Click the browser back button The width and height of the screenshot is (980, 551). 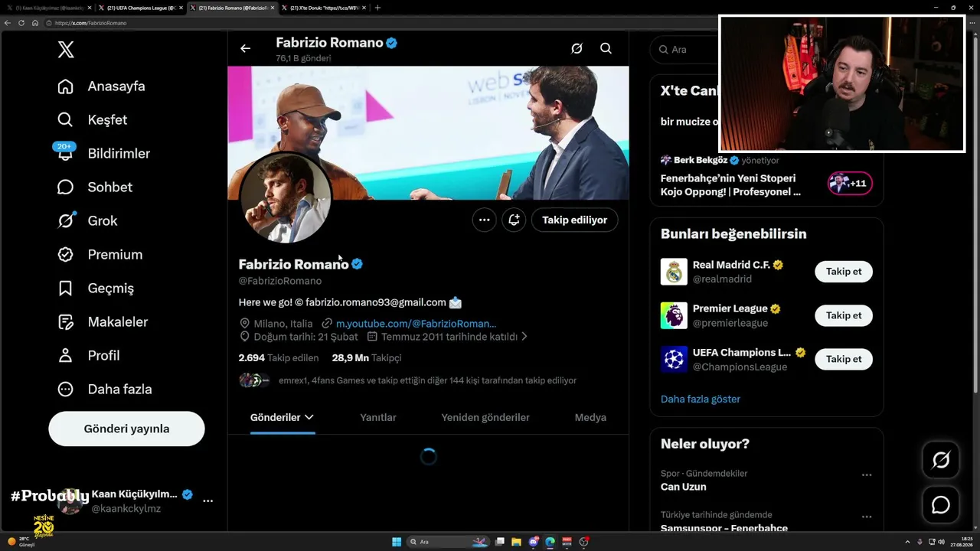tap(8, 23)
